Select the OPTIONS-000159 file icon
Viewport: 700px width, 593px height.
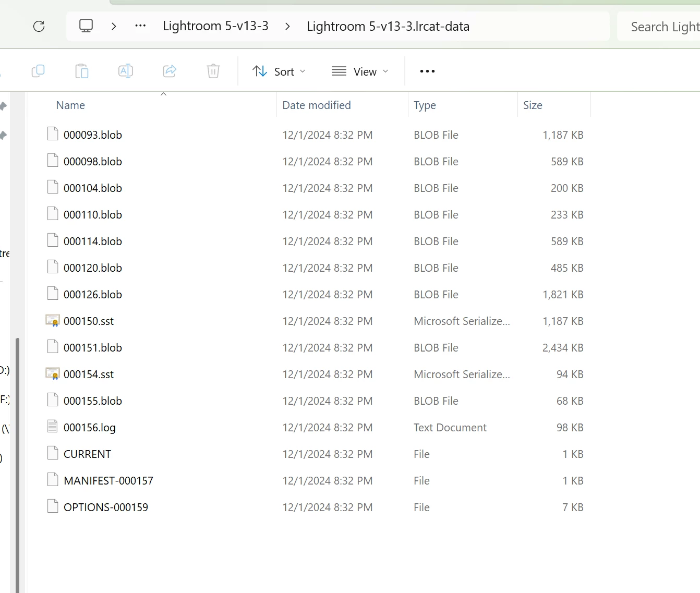point(53,506)
